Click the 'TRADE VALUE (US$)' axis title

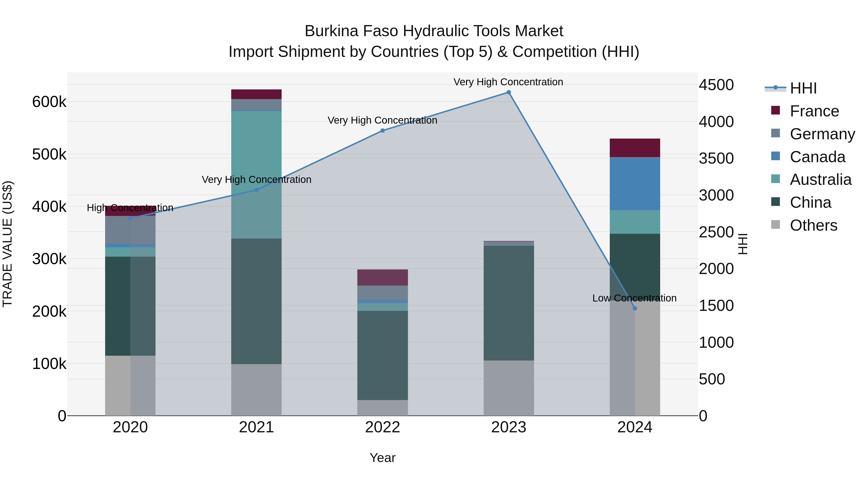tap(7, 244)
